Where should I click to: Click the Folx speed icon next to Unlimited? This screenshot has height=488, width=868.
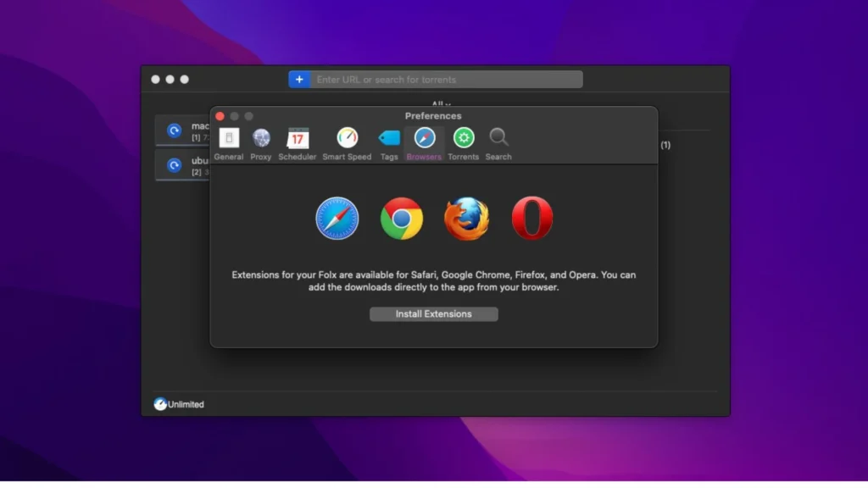tap(159, 404)
